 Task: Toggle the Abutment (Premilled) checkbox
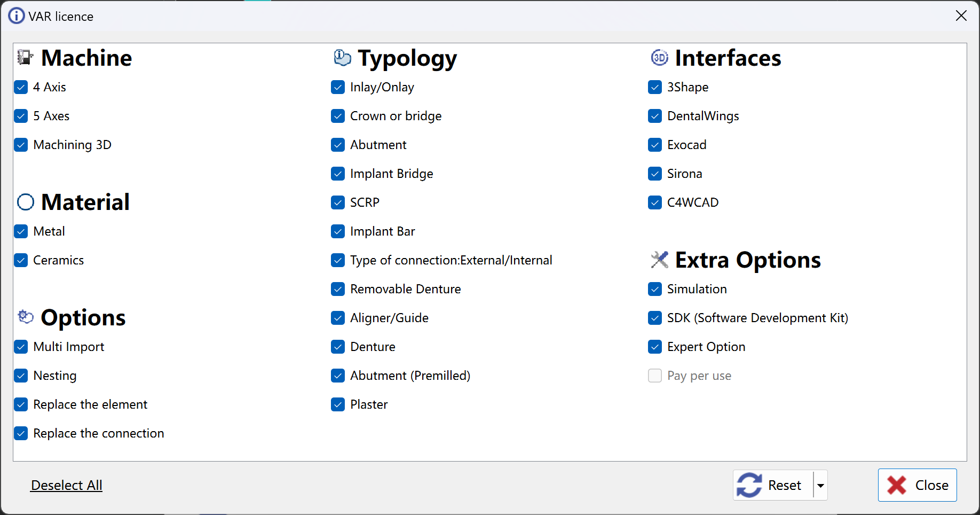338,376
